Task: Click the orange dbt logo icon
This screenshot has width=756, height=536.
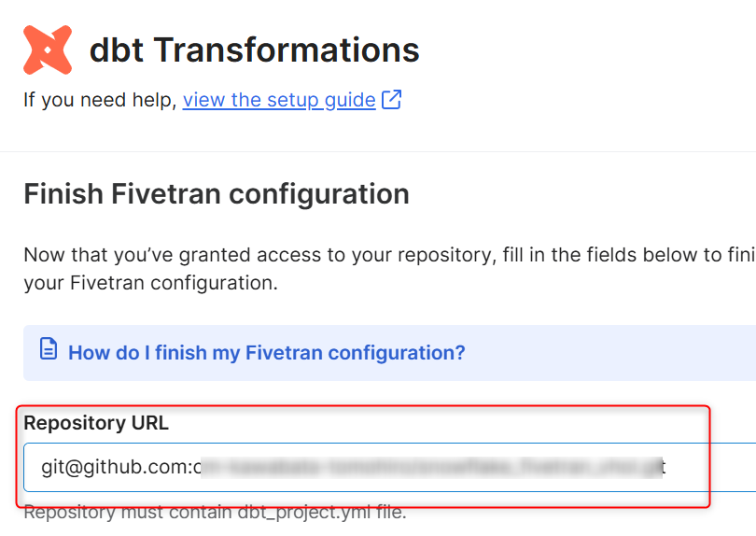Action: pyautogui.click(x=48, y=50)
